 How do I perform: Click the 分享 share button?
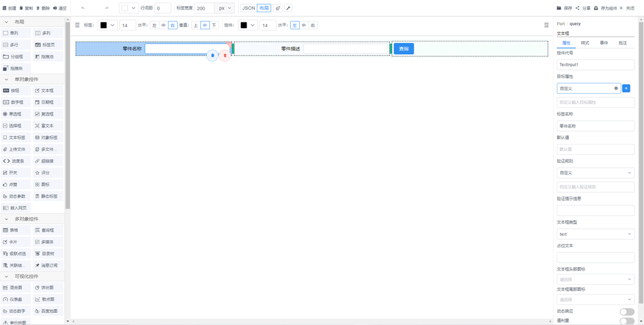(583, 8)
